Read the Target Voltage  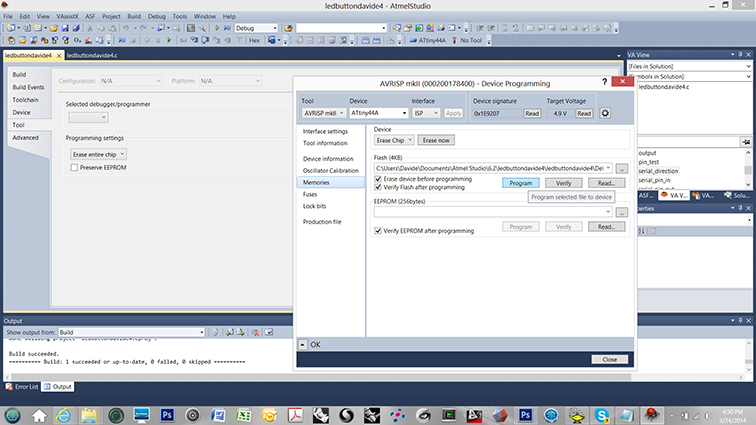[x=584, y=113]
